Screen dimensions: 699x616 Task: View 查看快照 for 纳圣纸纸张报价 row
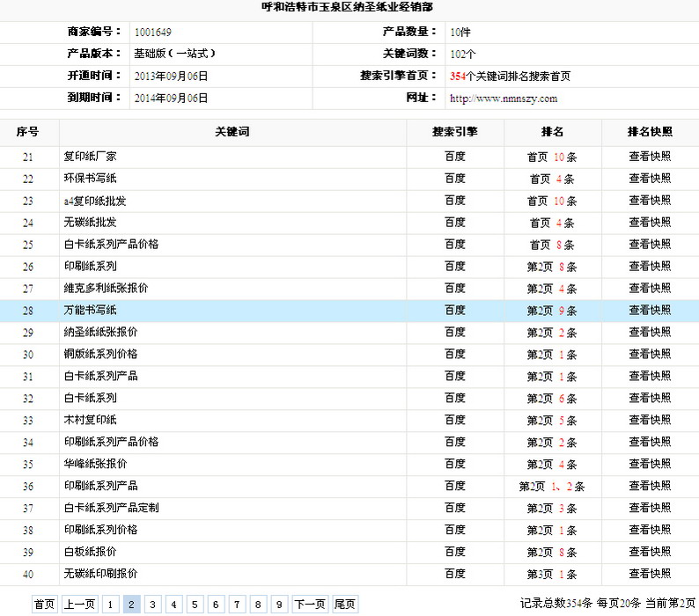[650, 332]
